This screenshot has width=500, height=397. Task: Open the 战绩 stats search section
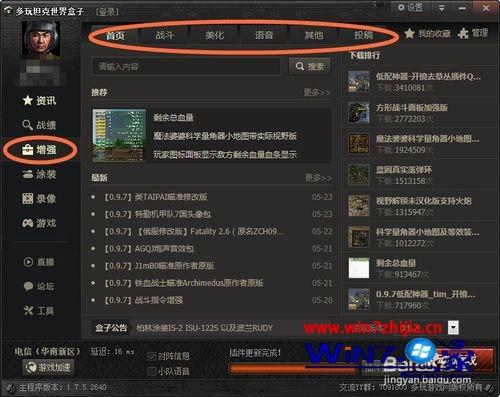click(39, 125)
